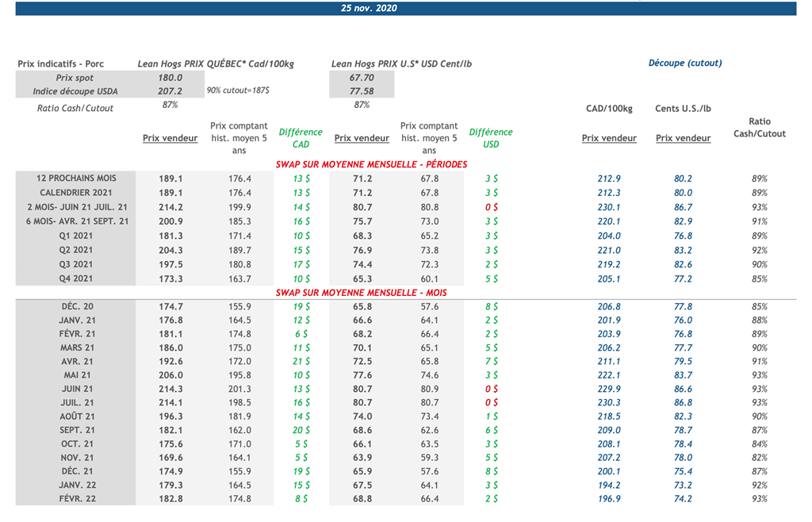Select the "SWAP SUR MOYENNE MENSUELLE - MOIS" heading
Image resolution: width=812 pixels, height=522 pixels.
[x=361, y=293]
